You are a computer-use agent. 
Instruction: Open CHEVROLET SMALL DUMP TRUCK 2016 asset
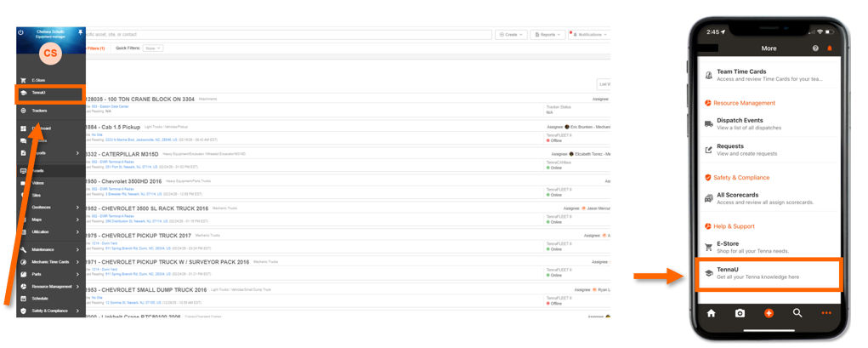[146, 290]
